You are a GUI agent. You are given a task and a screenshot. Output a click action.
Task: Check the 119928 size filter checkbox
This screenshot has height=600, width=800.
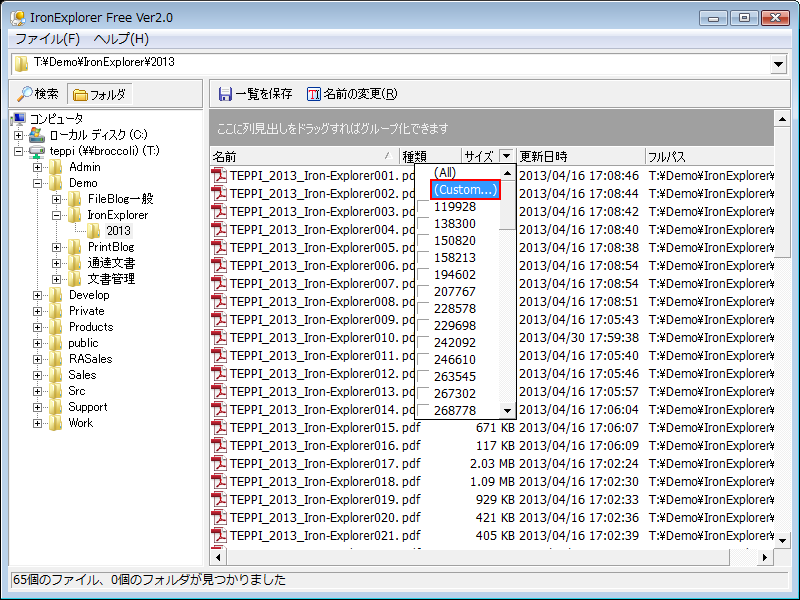[423, 207]
